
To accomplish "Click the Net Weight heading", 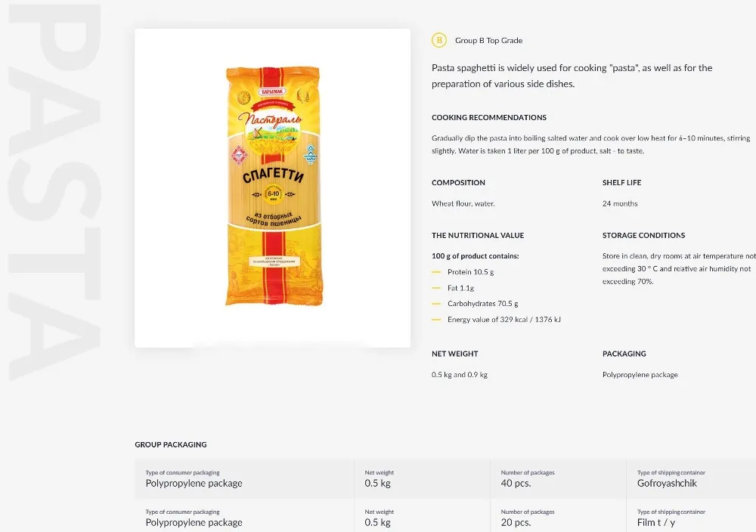I will pos(455,354).
